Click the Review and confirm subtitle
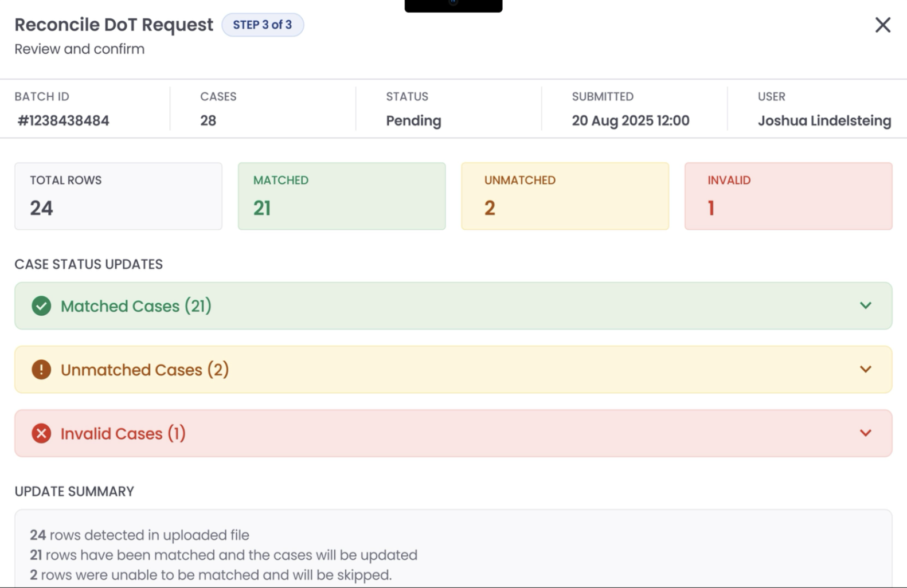This screenshot has height=588, width=907. [x=79, y=49]
